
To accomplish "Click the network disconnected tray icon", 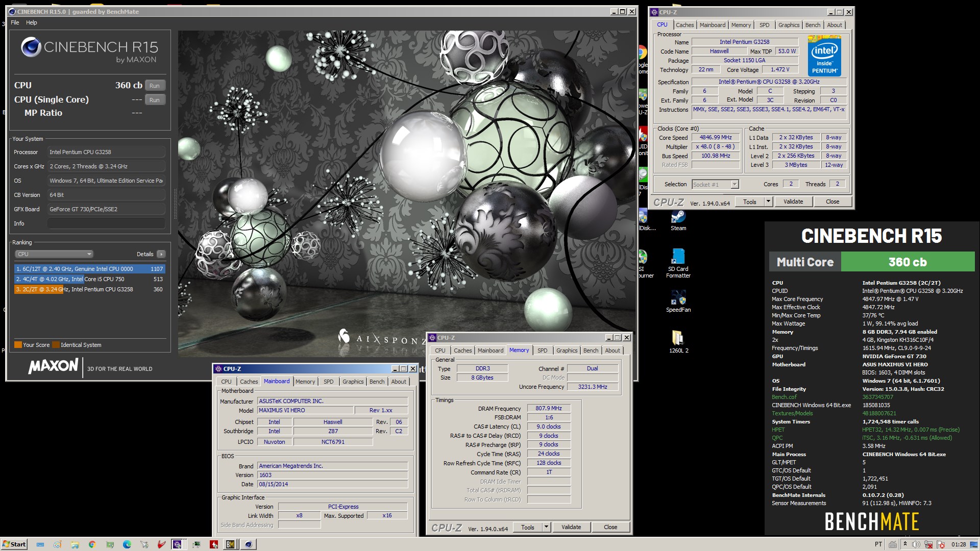I will (x=928, y=544).
